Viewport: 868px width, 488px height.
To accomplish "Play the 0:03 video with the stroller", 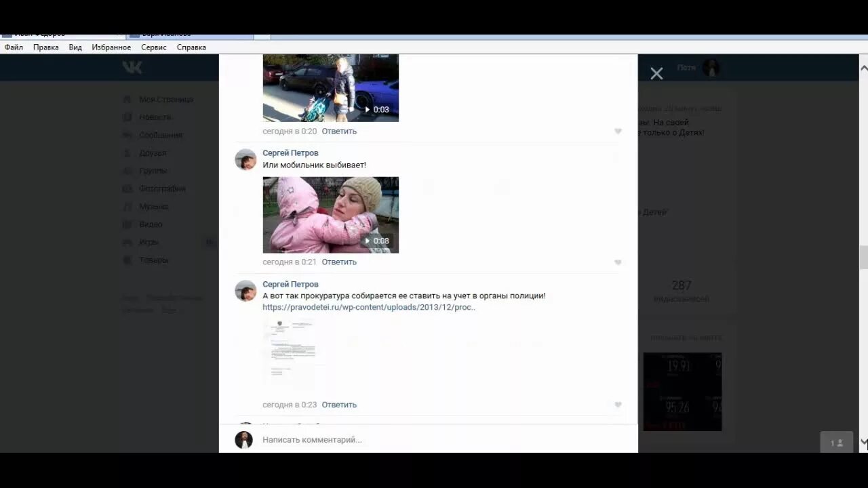I will 331,88.
